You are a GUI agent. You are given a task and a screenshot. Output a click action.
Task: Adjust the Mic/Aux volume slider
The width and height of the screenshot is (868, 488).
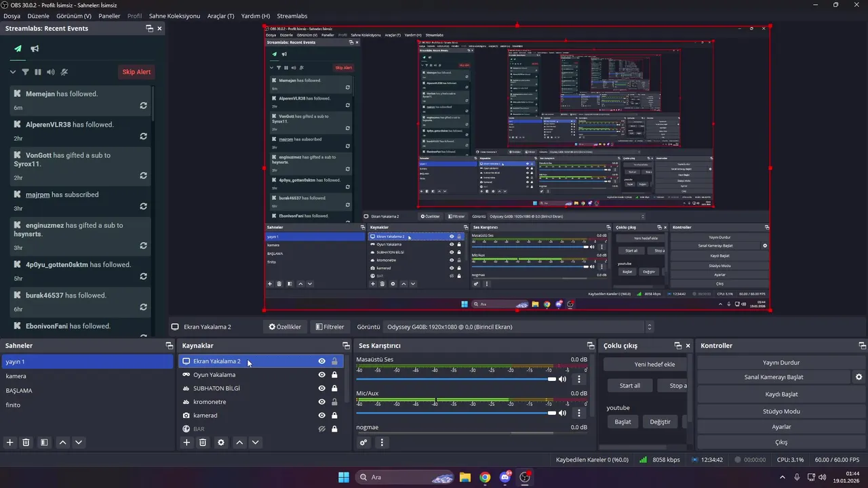pyautogui.click(x=456, y=413)
